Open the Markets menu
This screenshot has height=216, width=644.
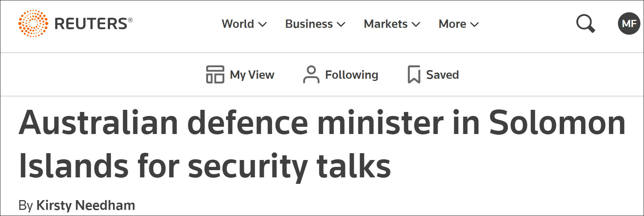click(386, 24)
